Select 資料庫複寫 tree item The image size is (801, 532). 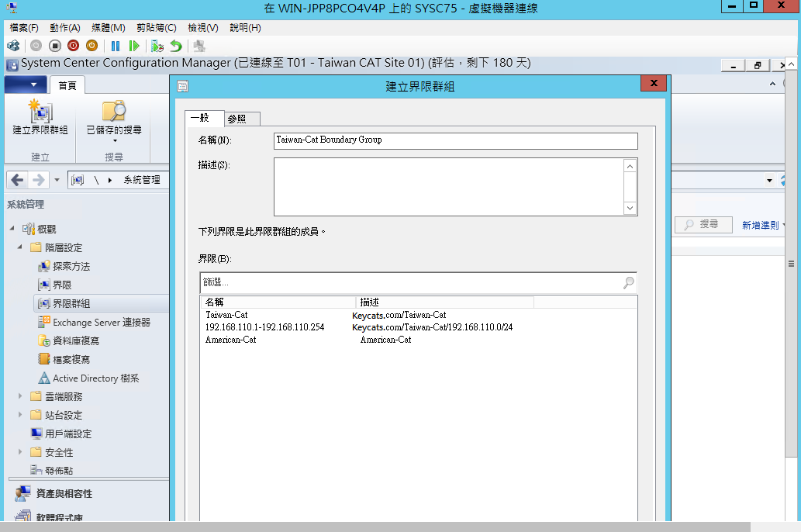pos(68,341)
